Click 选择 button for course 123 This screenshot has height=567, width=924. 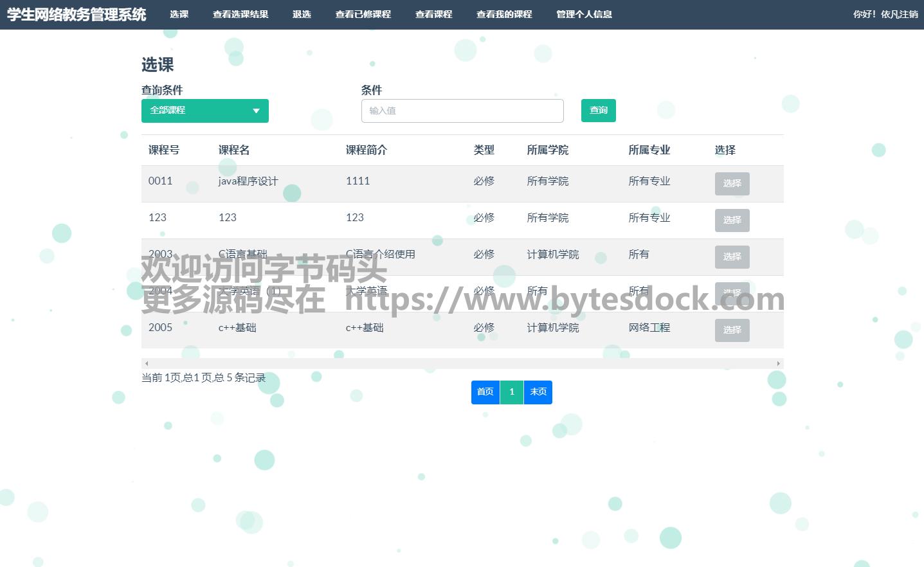click(732, 221)
